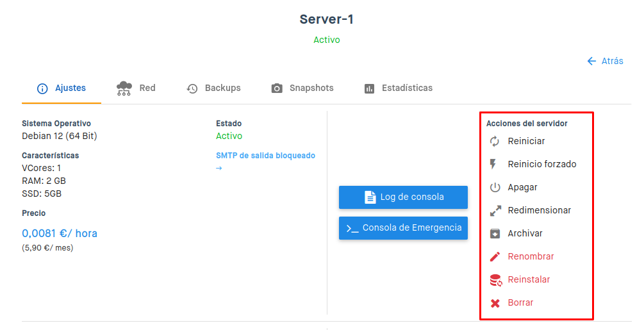Open the Snapshots tab
Image resolution: width=644 pixels, height=330 pixels.
point(302,88)
